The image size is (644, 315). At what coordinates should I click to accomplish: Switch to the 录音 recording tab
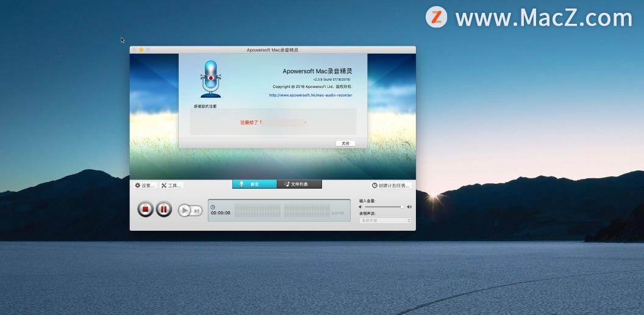click(x=255, y=184)
